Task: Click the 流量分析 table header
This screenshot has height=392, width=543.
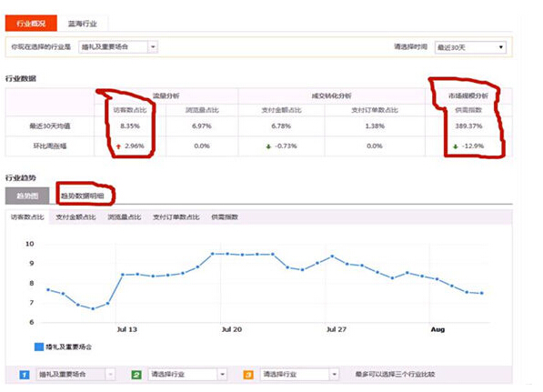Action: point(166,95)
